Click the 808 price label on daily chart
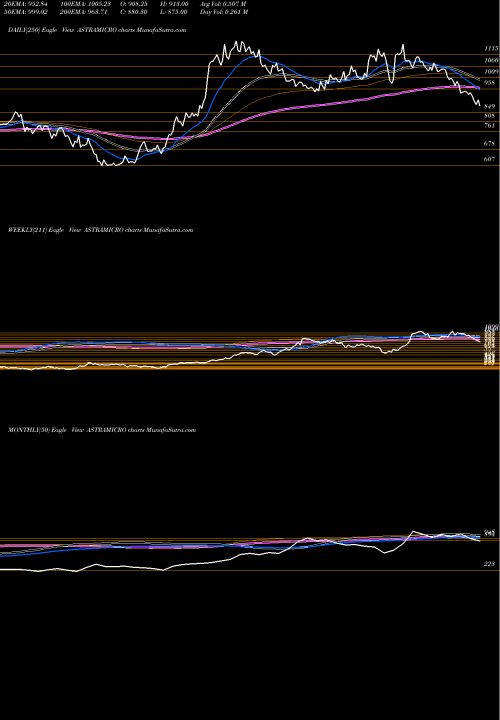Screen dimensions: 500x720 coord(489,116)
